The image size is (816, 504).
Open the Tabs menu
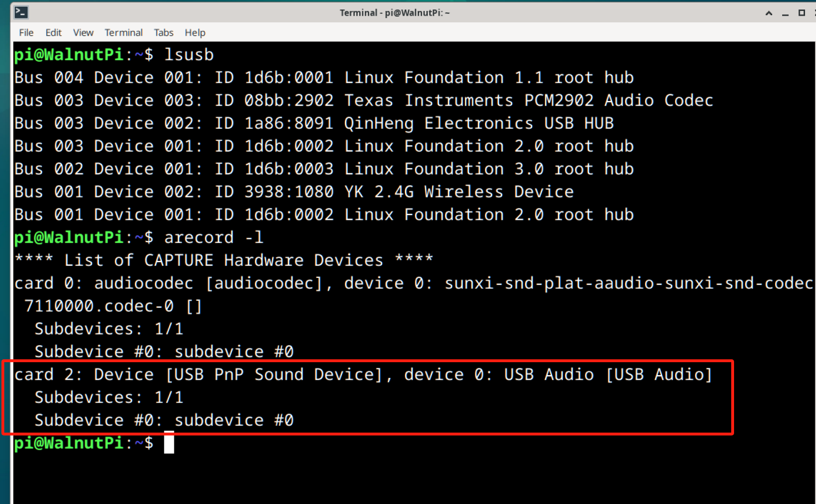[x=163, y=32]
